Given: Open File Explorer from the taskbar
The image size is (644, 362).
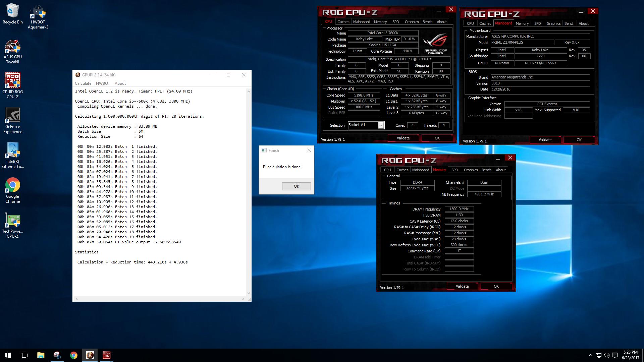Looking at the screenshot, I should coord(41,355).
